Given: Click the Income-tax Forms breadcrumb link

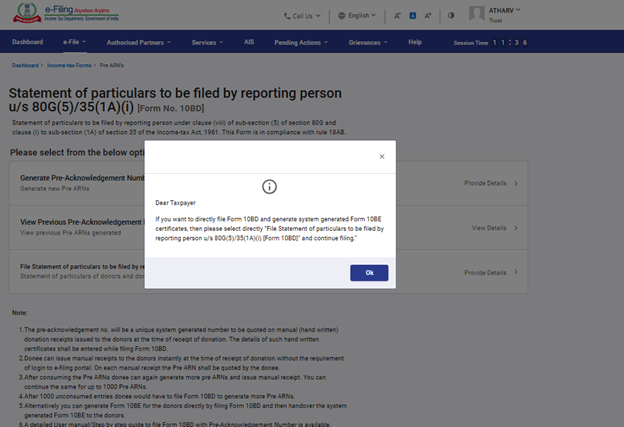Looking at the screenshot, I should 69,64.
